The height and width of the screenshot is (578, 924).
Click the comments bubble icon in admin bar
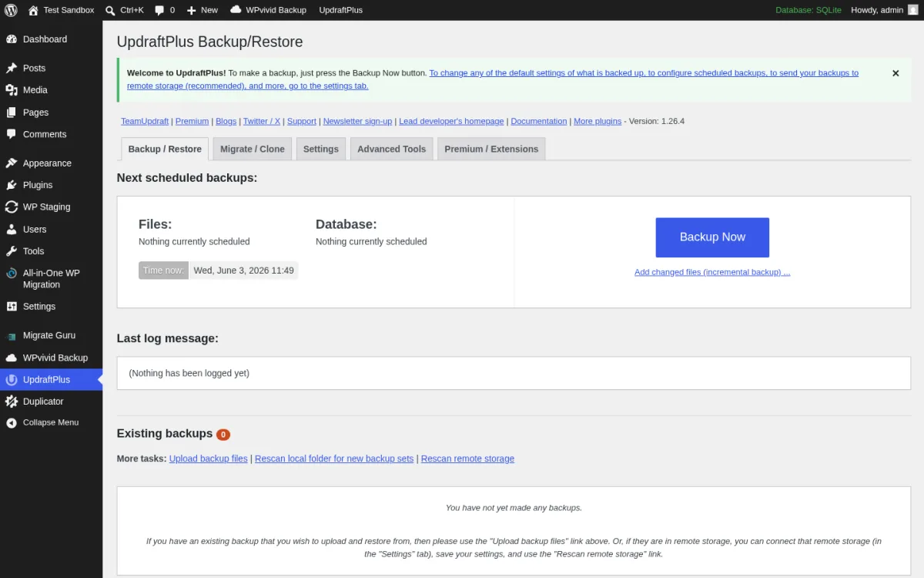[x=159, y=10]
